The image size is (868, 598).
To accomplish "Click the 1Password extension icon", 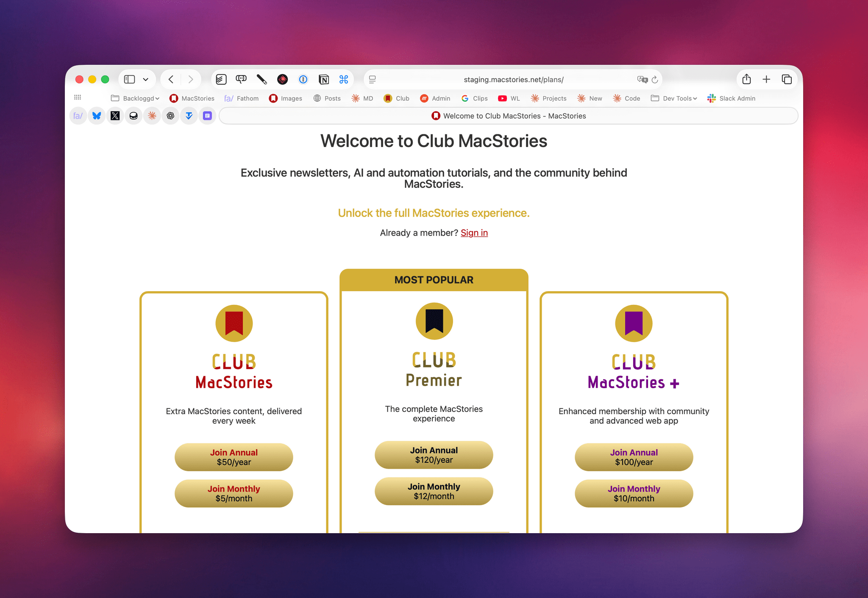I will (303, 79).
